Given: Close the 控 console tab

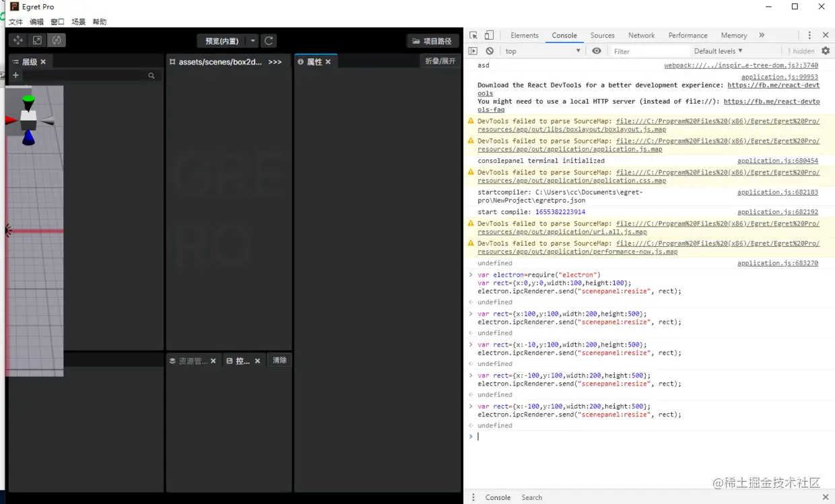Looking at the screenshot, I should (x=257, y=361).
